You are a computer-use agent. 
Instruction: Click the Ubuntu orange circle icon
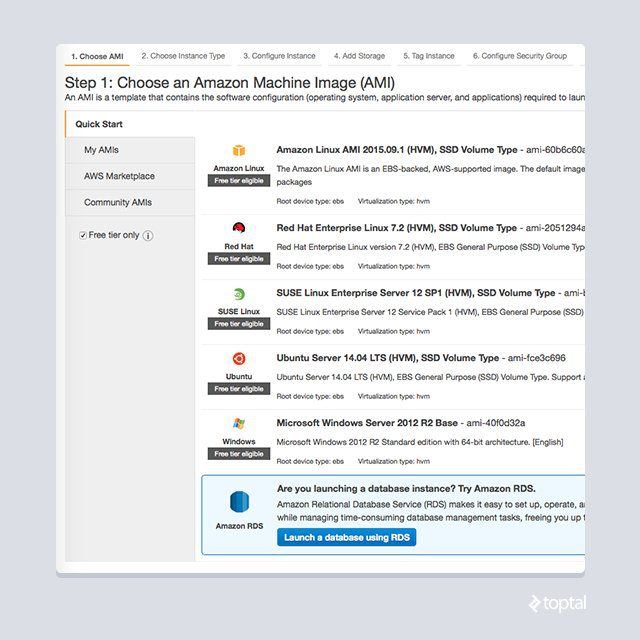click(239, 358)
